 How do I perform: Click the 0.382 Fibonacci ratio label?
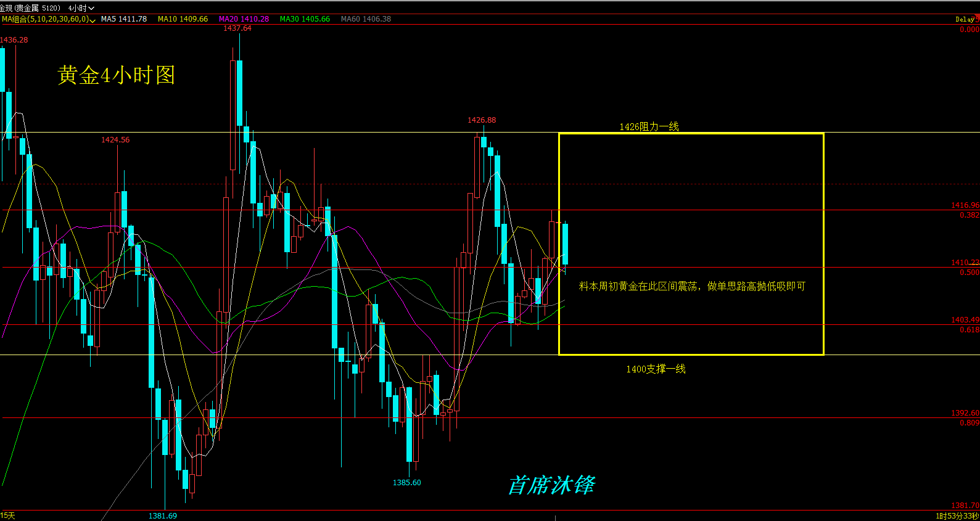[x=970, y=215]
